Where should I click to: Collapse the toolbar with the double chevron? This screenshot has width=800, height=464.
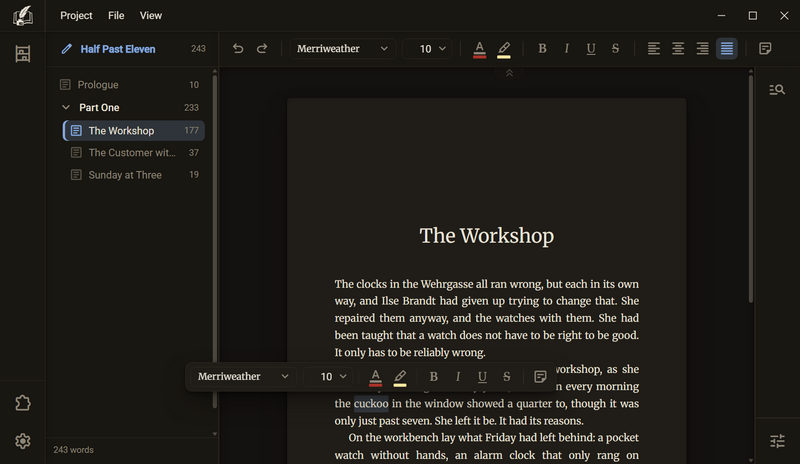tap(509, 74)
